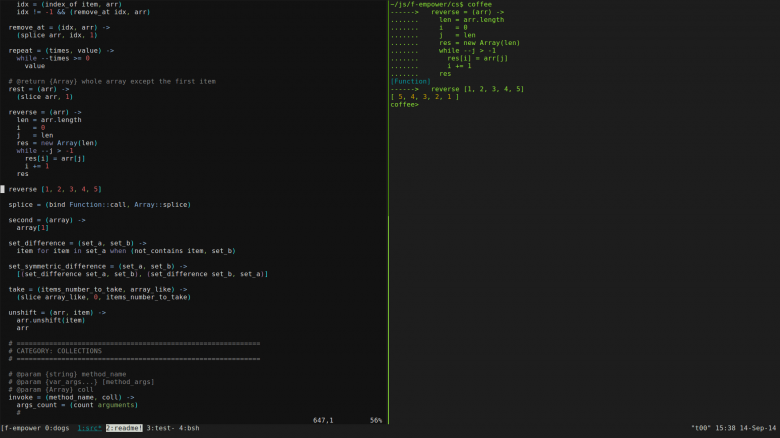Click '@param {Array} coll' comment

[51, 390]
